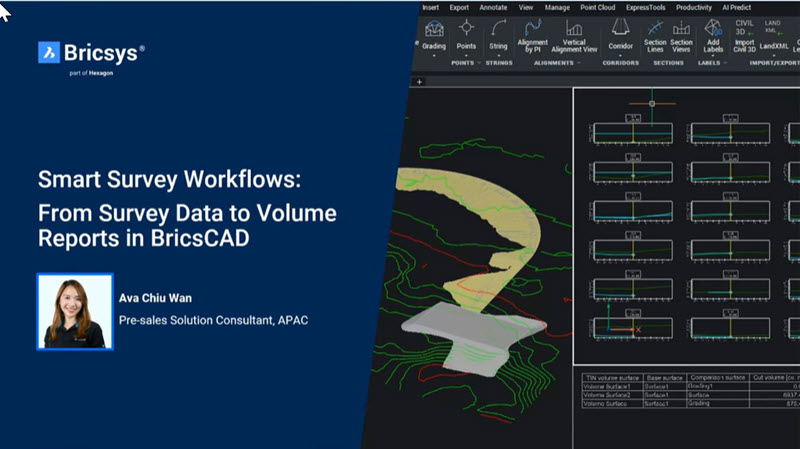The image size is (800, 449).
Task: Click Pre-sales Solution Consultant, APAC text
Action: [x=213, y=320]
